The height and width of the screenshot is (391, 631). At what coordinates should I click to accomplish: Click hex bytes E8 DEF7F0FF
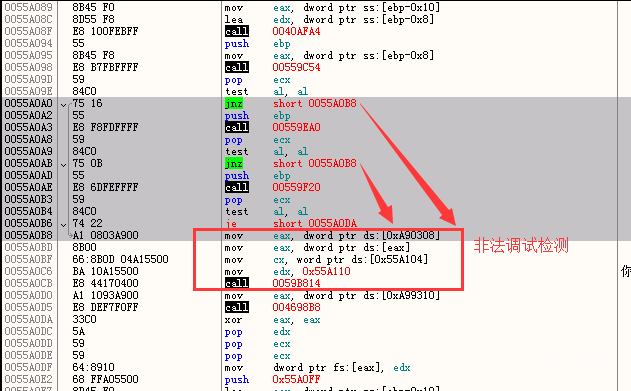[105, 307]
